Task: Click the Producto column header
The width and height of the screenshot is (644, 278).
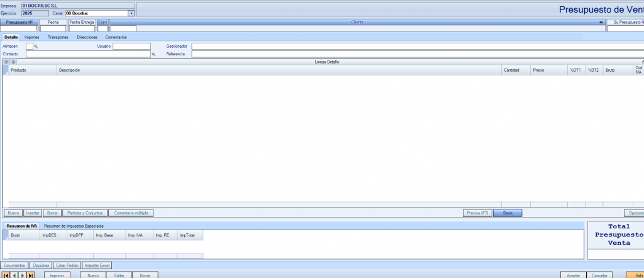Action: (x=31, y=70)
